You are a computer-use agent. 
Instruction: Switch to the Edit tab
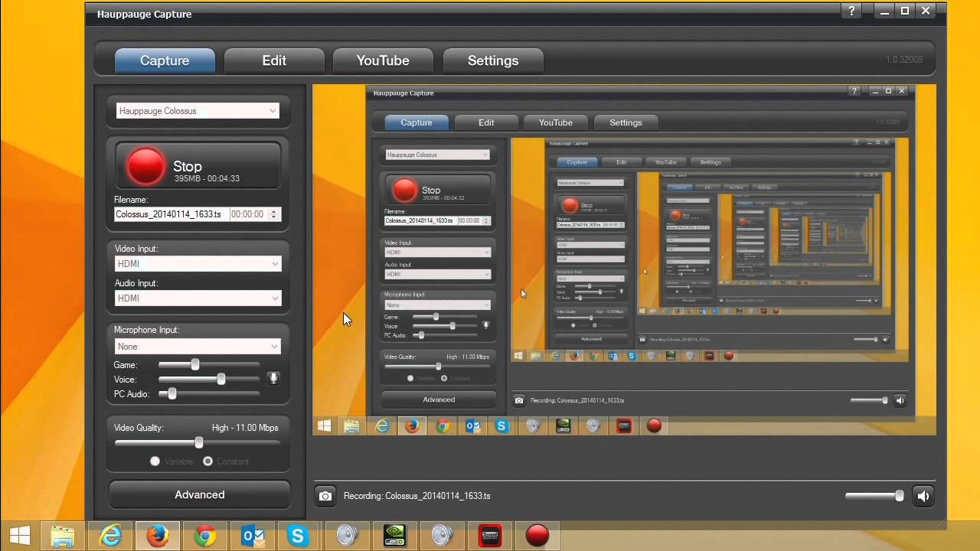pyautogui.click(x=274, y=60)
